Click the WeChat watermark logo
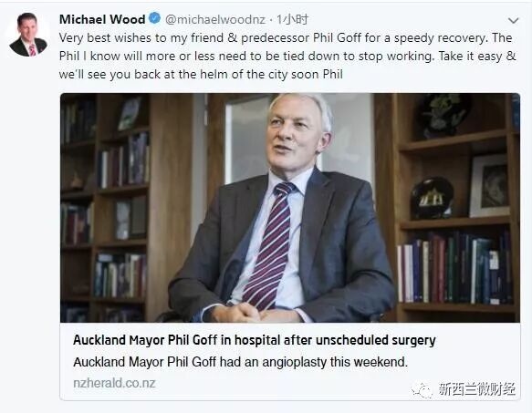Viewport: 532px width, 413px height. pos(422,390)
